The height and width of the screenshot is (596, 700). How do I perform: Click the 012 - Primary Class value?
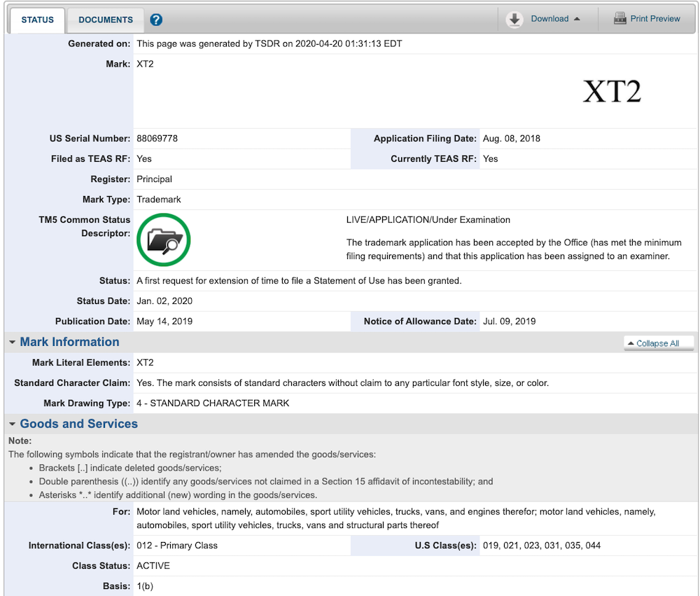tap(177, 546)
